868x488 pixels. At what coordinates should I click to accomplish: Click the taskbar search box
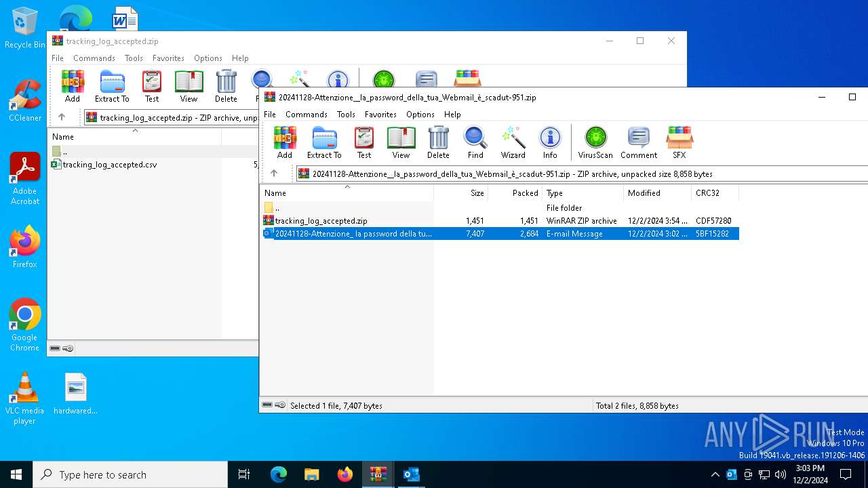click(130, 474)
